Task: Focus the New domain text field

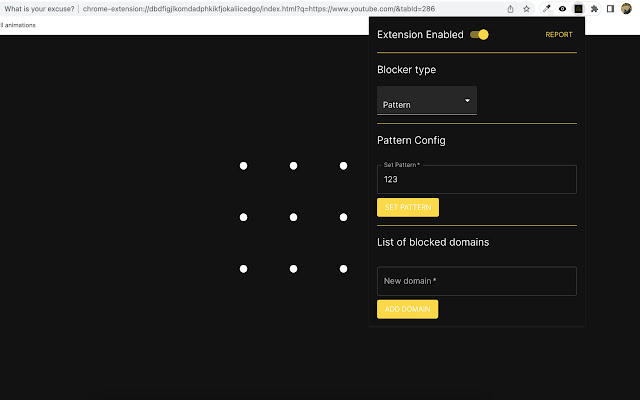Action: [476, 281]
